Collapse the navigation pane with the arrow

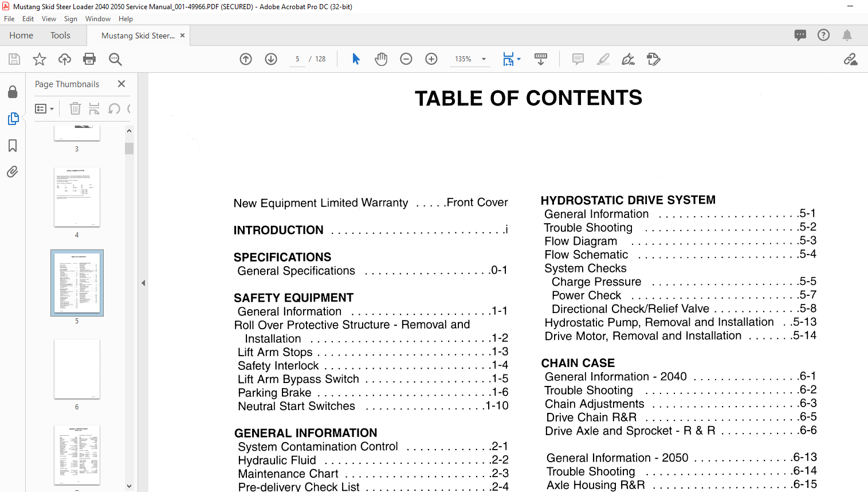click(143, 283)
